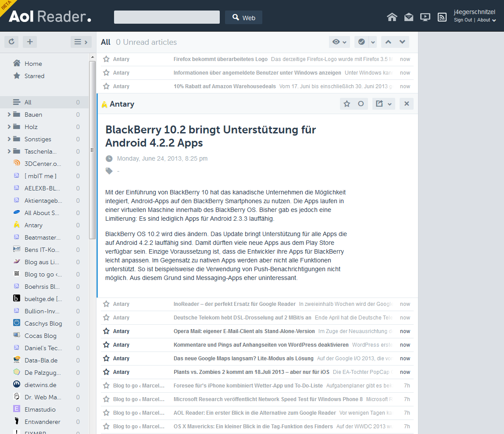This screenshot has height=434, width=504.
Task: Click the search input field
Action: [167, 17]
